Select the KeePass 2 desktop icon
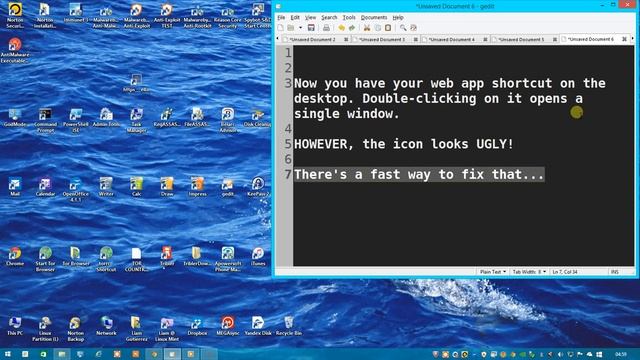Viewport: 640px width, 360px height. 258,187
